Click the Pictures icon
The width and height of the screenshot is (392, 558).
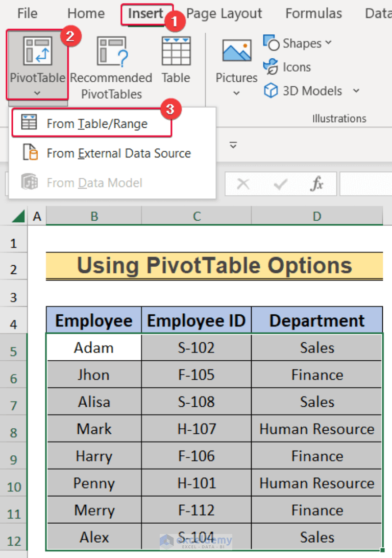(x=236, y=53)
